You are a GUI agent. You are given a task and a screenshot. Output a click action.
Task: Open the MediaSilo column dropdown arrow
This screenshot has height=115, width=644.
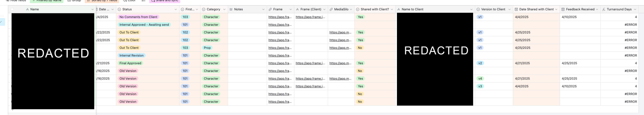tap(351, 9)
